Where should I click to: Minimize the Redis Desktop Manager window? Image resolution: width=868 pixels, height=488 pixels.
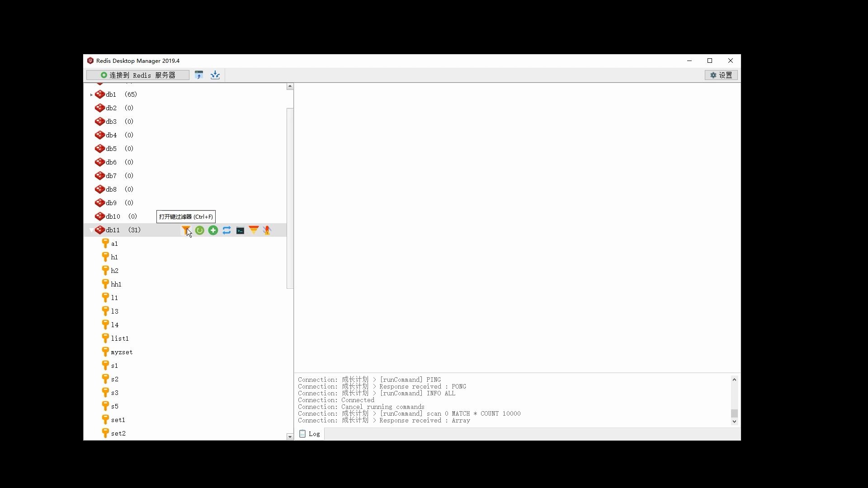point(689,61)
